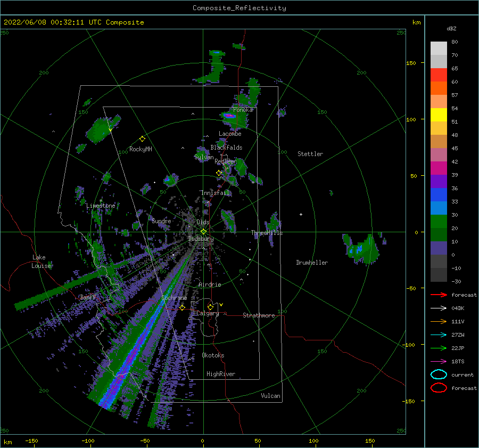Click the yellow diamond marker above Calgary label

pos(210,307)
